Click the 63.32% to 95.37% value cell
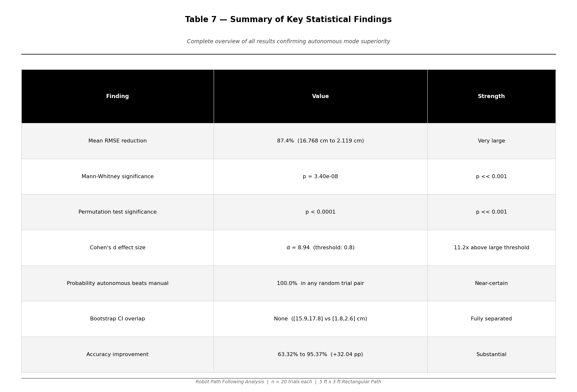 pyautogui.click(x=320, y=355)
